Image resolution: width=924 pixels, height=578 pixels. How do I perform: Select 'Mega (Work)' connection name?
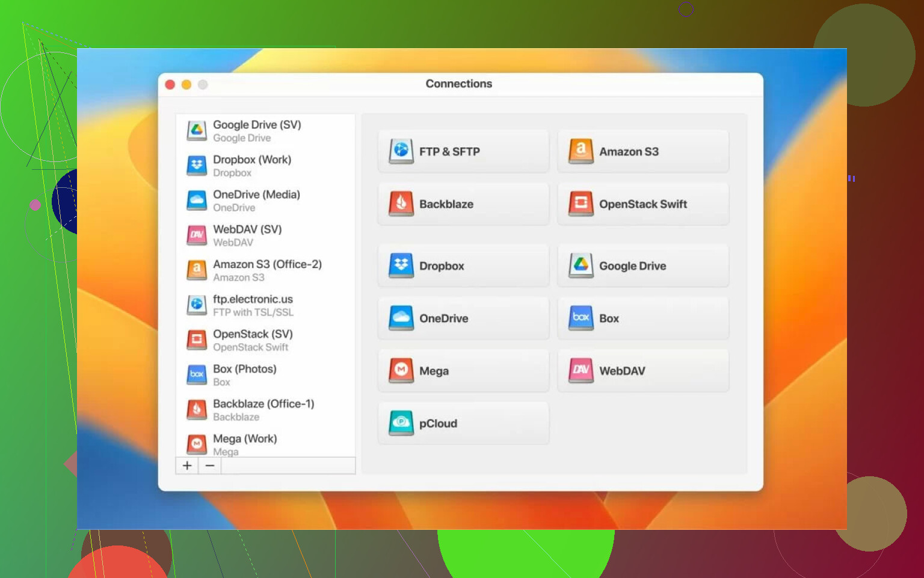tap(245, 439)
